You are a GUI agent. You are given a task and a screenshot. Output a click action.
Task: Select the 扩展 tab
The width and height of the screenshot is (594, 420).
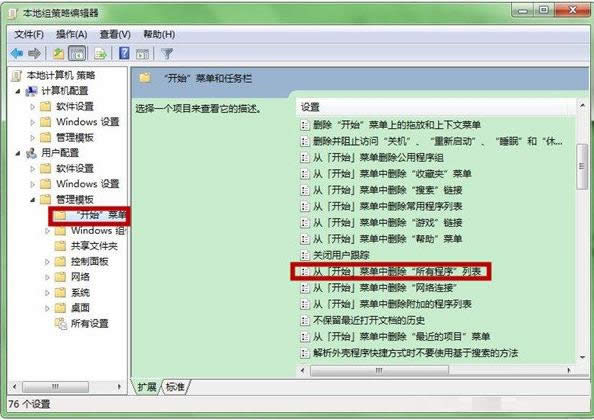click(x=147, y=387)
